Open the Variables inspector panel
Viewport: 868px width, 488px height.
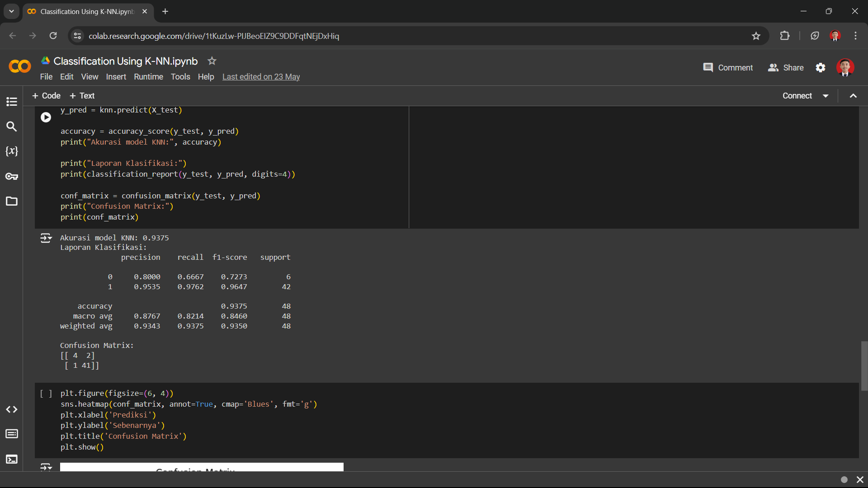(x=12, y=151)
